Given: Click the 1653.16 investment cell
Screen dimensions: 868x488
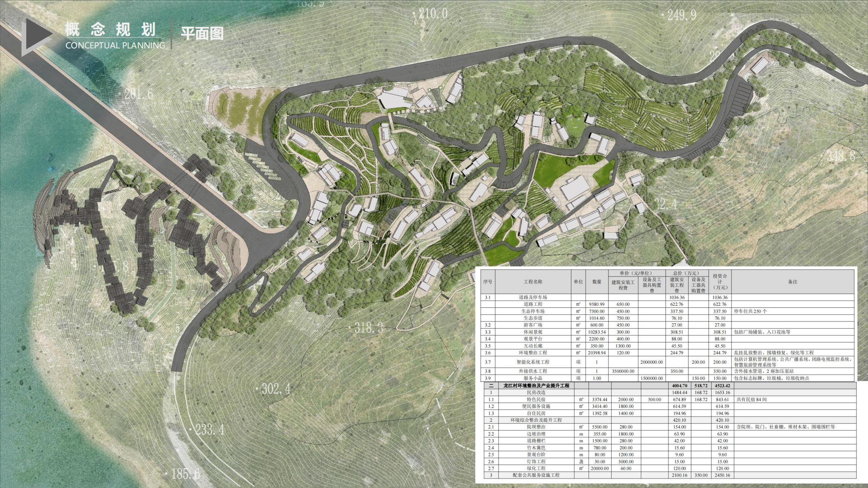Looking at the screenshot, I should (722, 392).
